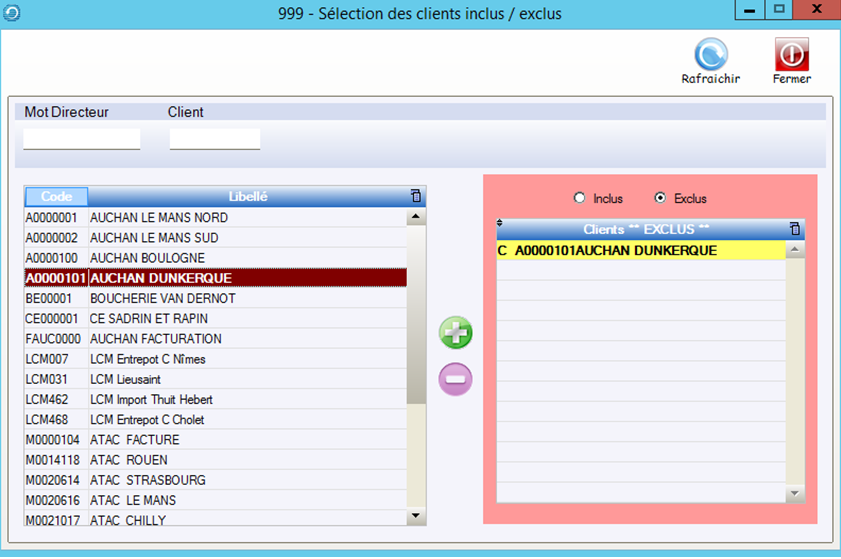Click the red Fermer icon
This screenshot has width=841, height=559.
(x=791, y=54)
